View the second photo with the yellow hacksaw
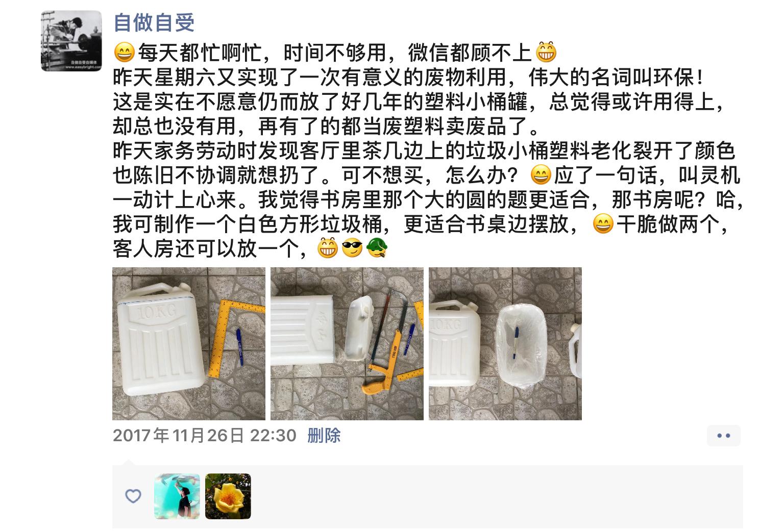784x532 pixels. [x=347, y=344]
